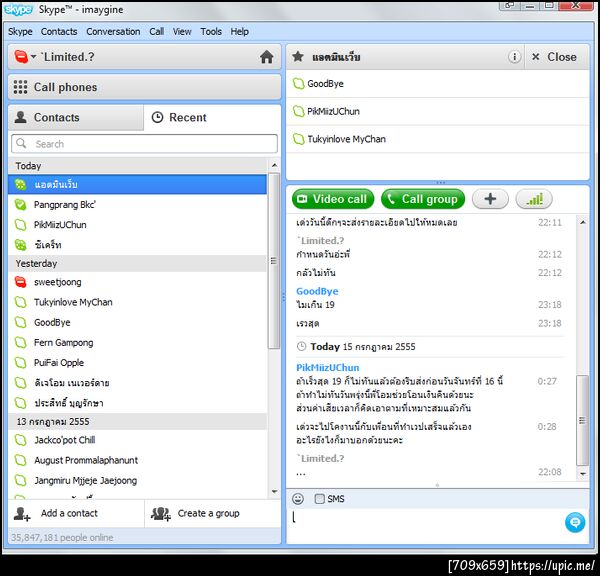Click Add a contact button
This screenshot has height=576, width=600.
pyautogui.click(x=76, y=514)
